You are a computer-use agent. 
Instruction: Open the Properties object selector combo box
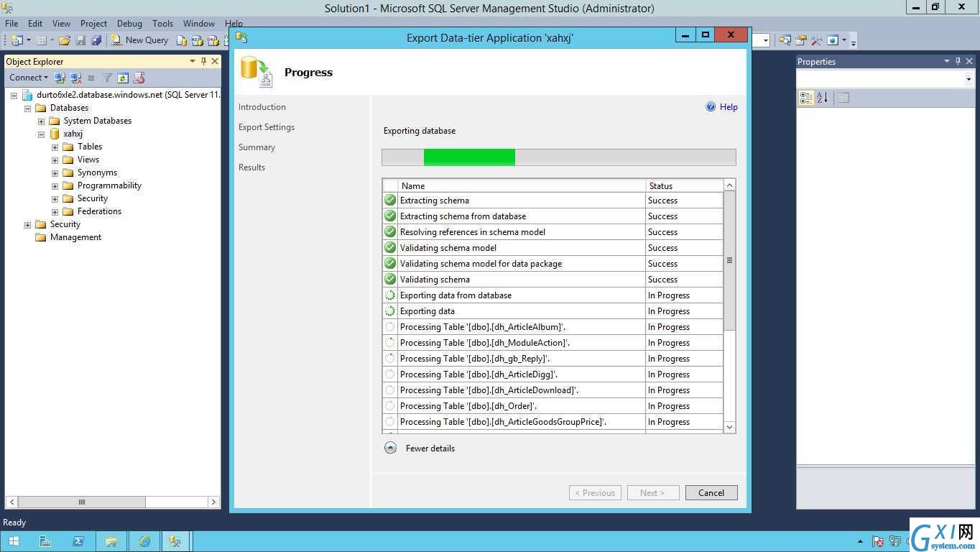[x=969, y=79]
